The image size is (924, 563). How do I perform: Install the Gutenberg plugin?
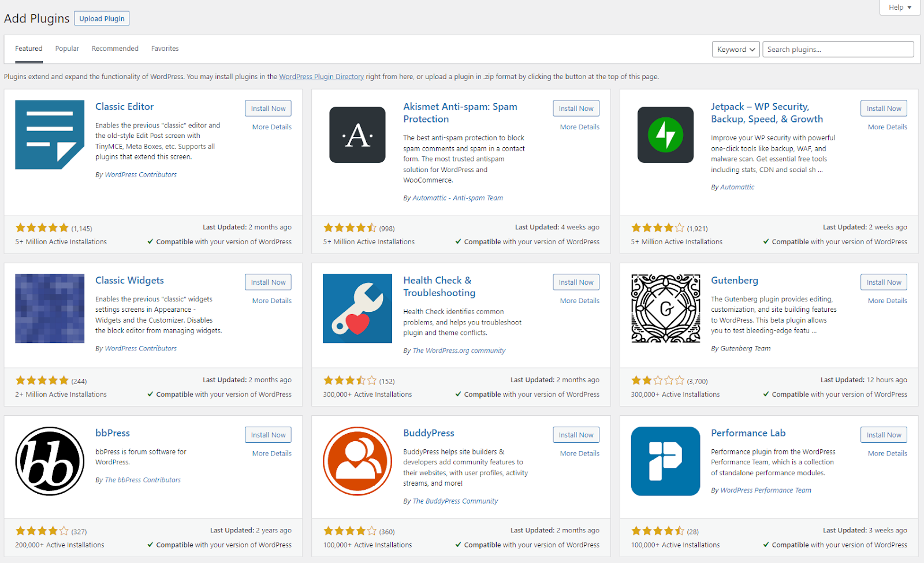[x=884, y=282]
